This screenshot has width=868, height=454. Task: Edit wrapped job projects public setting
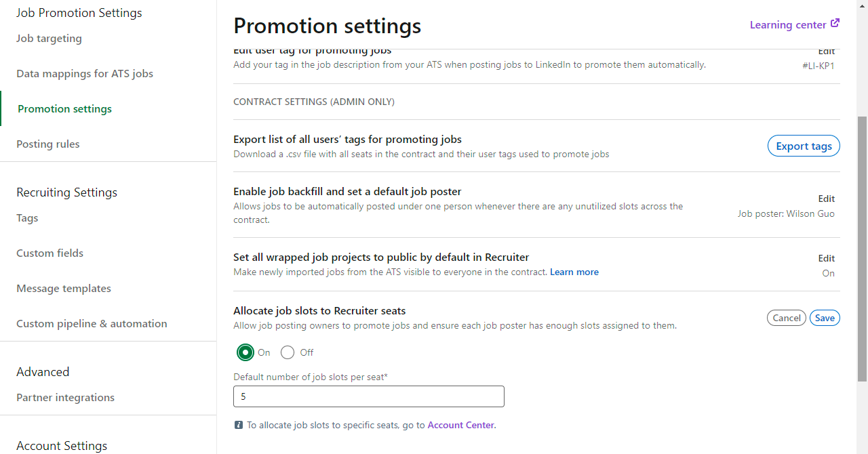826,258
